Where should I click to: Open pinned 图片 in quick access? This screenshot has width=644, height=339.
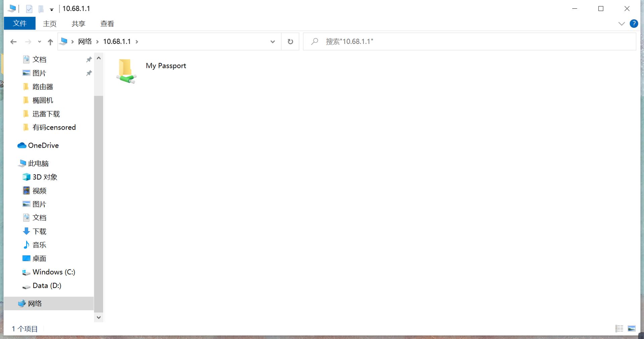(x=40, y=73)
